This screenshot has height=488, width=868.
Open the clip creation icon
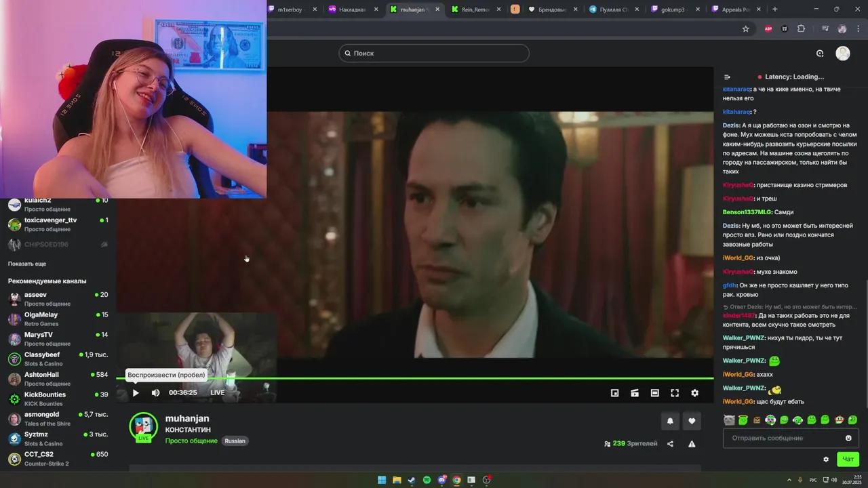635,392
